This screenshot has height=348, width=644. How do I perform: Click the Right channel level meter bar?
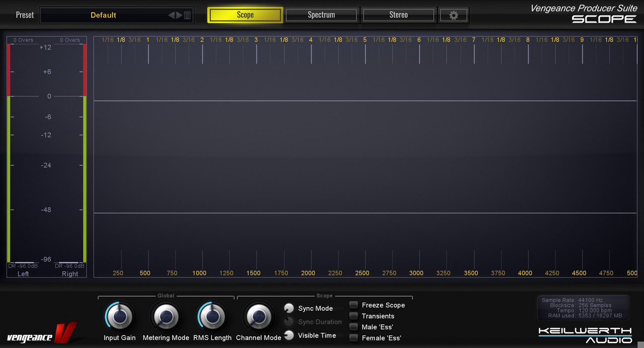tap(85, 153)
